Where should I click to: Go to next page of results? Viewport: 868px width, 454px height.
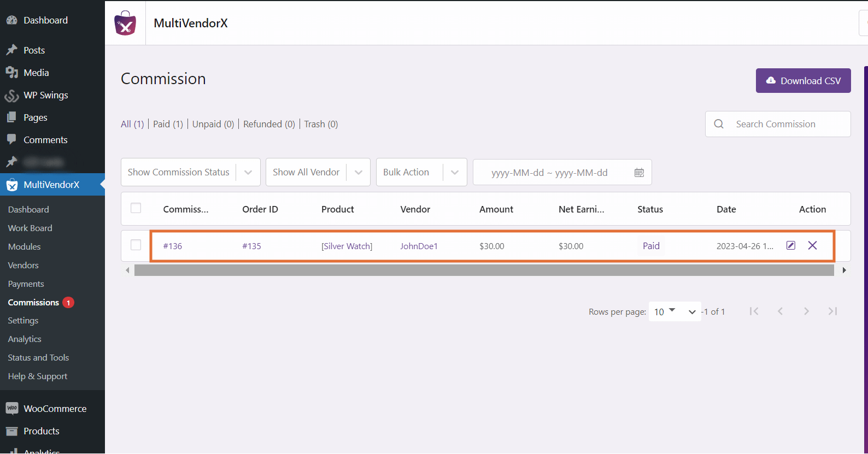tap(807, 311)
